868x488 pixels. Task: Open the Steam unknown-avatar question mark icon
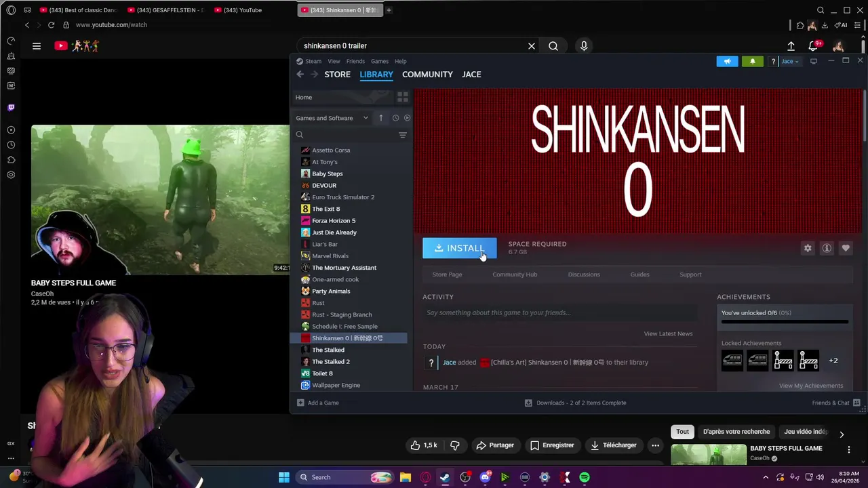773,61
